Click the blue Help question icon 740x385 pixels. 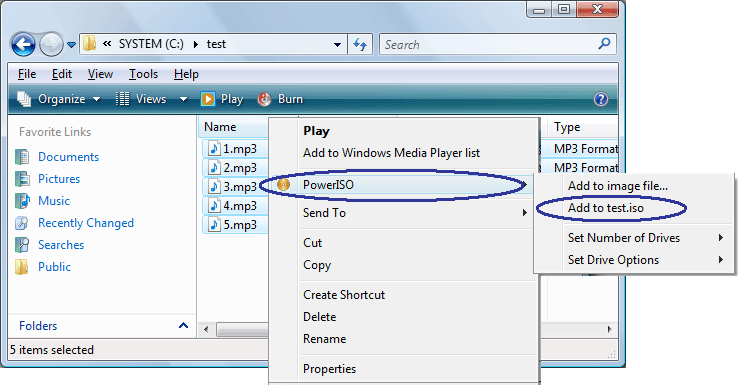click(x=601, y=99)
